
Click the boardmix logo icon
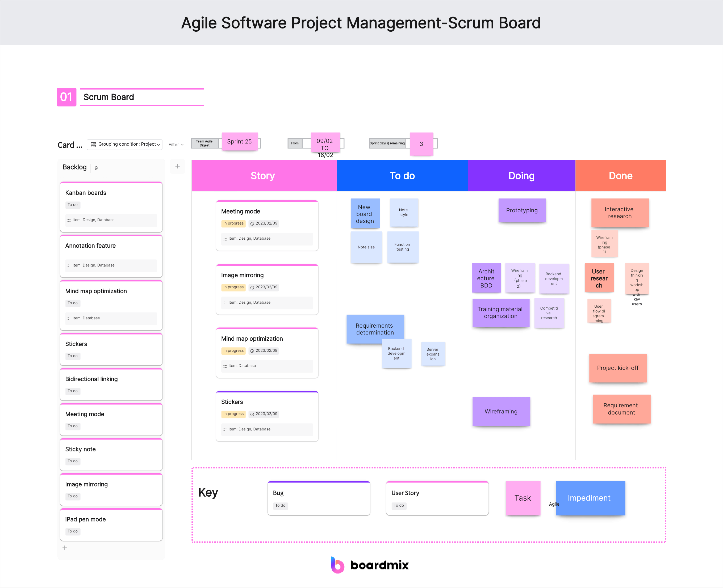[x=338, y=565]
